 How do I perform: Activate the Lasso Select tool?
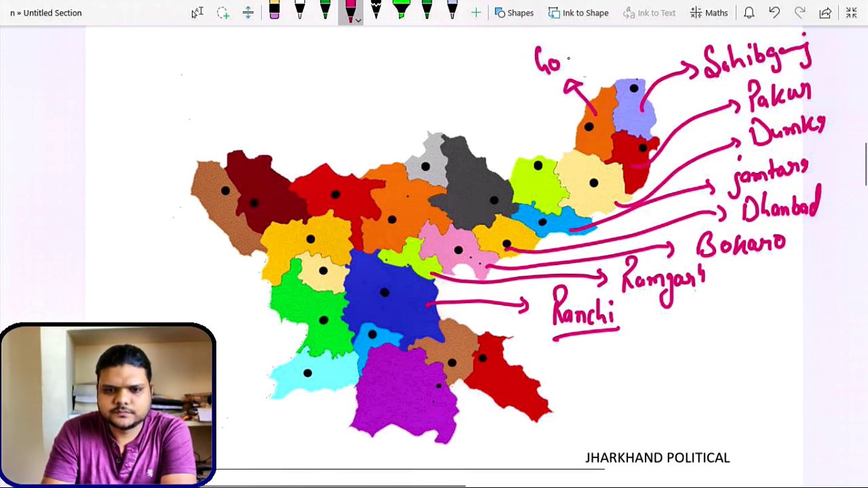pos(223,12)
